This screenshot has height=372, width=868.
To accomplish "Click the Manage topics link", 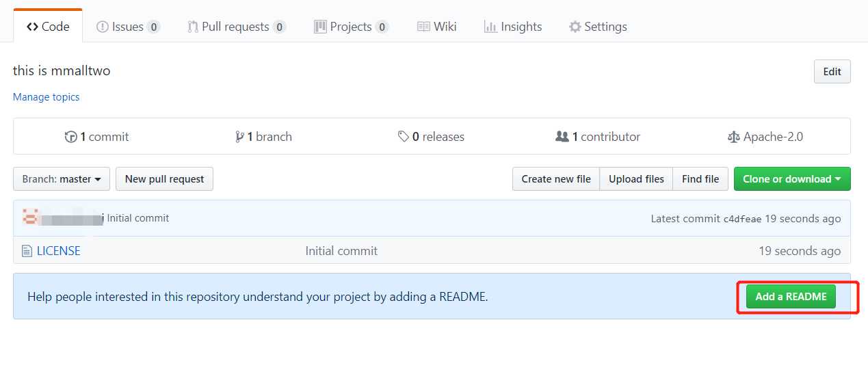I will click(x=46, y=97).
